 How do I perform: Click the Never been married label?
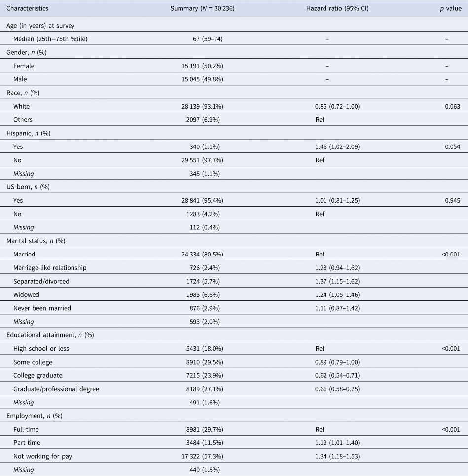pos(44,308)
